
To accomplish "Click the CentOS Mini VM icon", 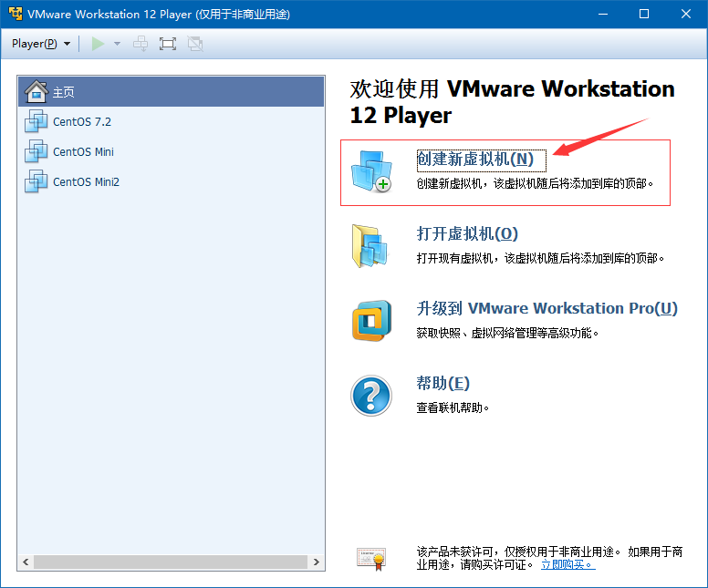I will [36, 151].
